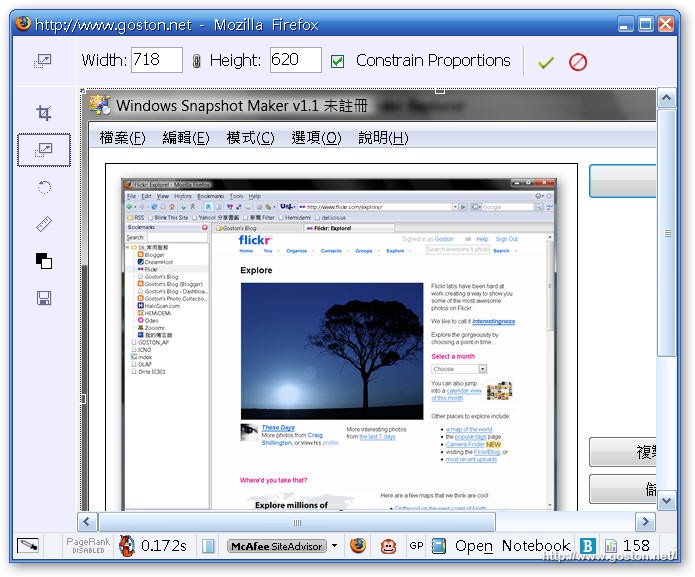This screenshot has height=577, width=695.
Task: Click Open Notebook in status bar
Action: (x=513, y=546)
